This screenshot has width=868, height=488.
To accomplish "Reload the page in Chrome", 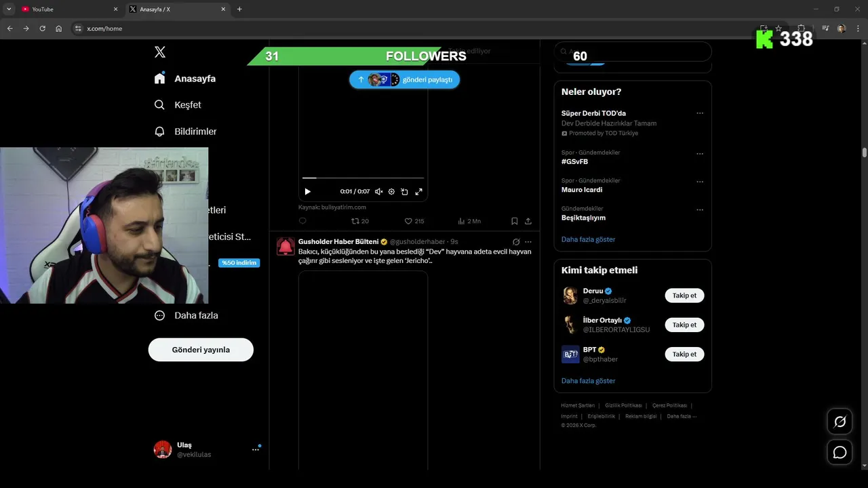I will (42, 28).
